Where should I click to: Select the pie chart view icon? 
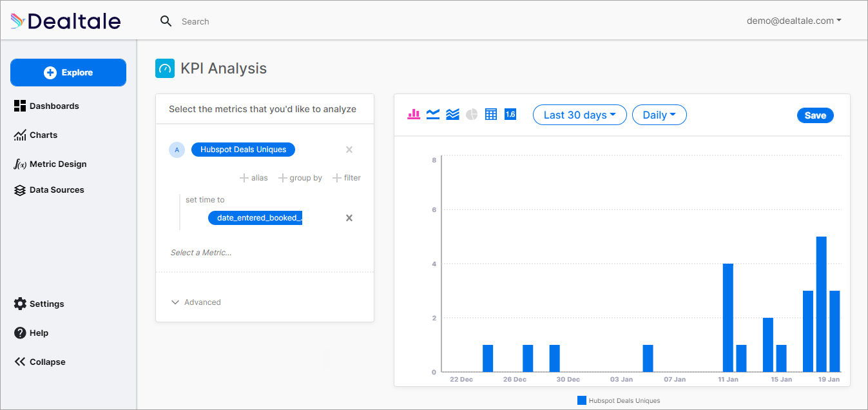(472, 114)
